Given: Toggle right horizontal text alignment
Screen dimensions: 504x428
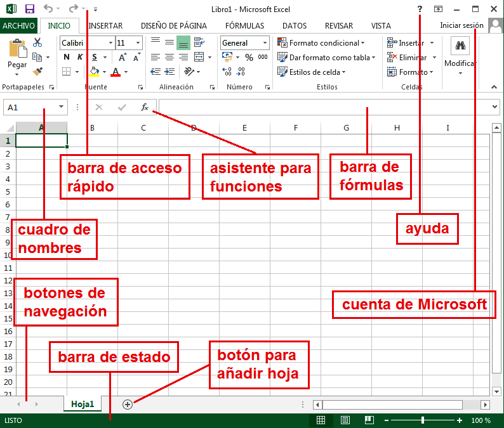Looking at the screenshot, I should tap(183, 57).
